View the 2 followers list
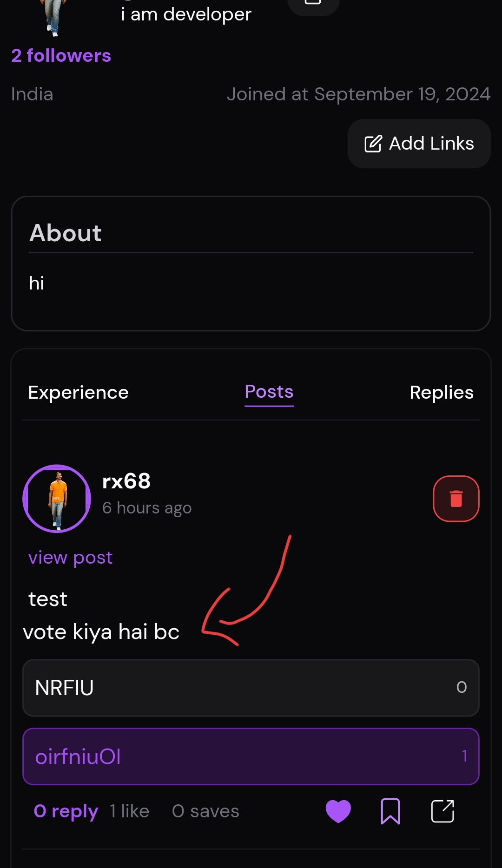 pyautogui.click(x=61, y=56)
